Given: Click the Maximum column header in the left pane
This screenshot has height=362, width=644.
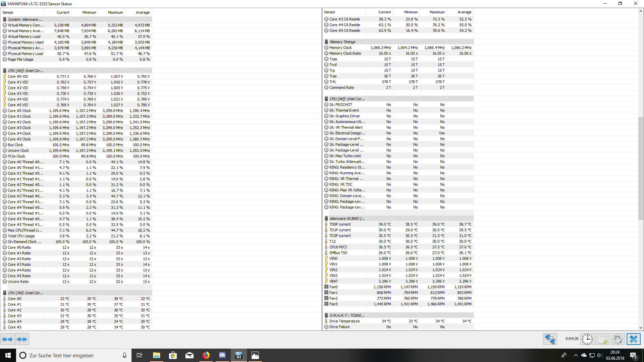Looking at the screenshot, I should [115, 12].
